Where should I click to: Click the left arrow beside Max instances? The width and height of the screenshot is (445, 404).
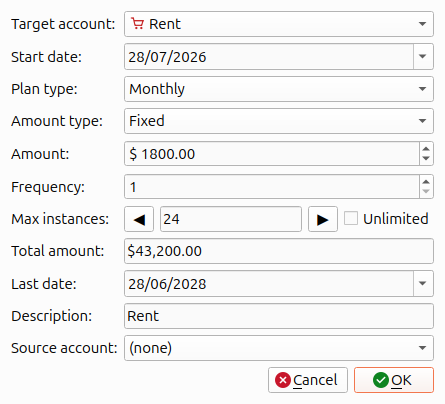coord(139,219)
